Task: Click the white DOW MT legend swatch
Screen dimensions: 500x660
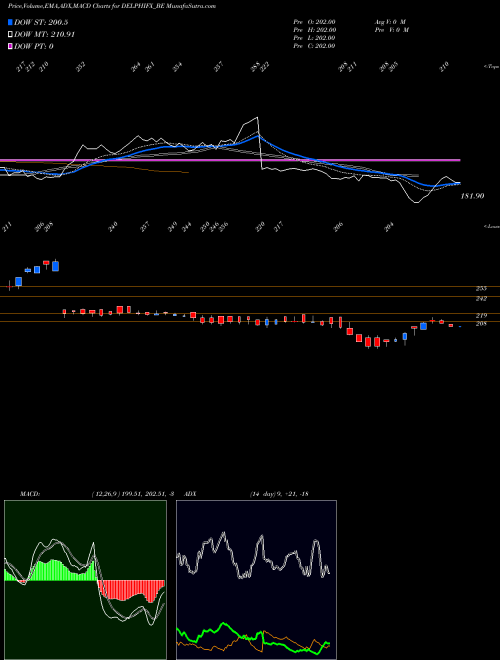Action: pos(10,34)
